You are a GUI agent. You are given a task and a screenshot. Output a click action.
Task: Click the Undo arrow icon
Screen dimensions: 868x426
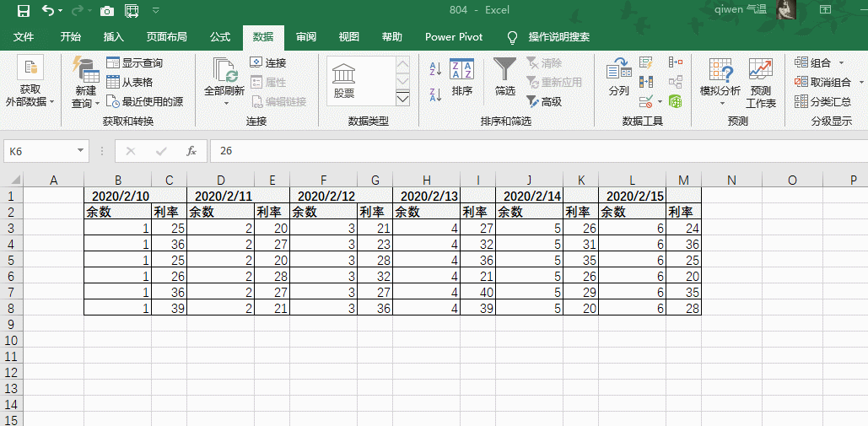[x=48, y=11]
